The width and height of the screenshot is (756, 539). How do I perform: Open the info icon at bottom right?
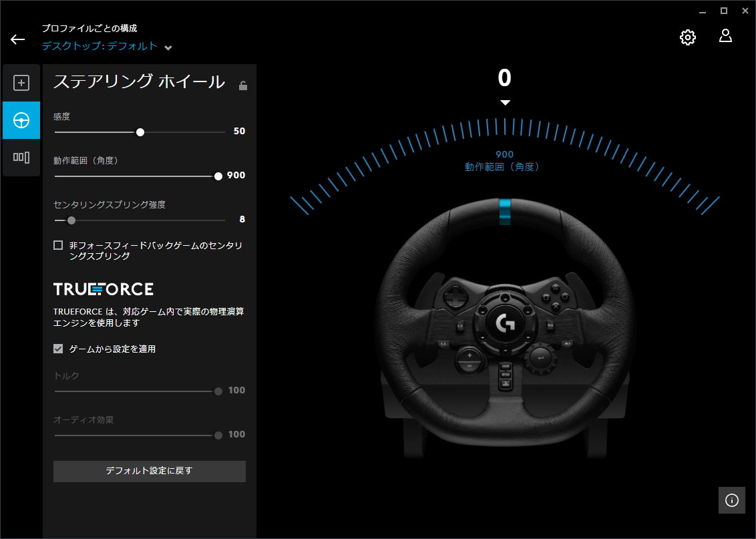tap(731, 500)
